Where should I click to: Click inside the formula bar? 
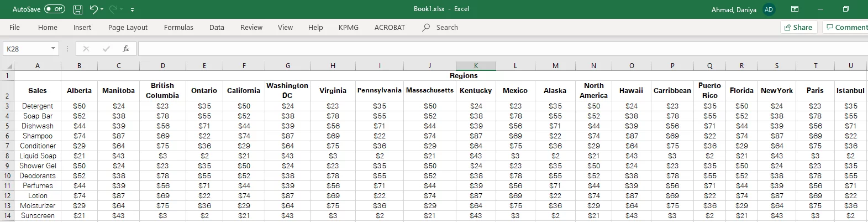pyautogui.click(x=502, y=49)
